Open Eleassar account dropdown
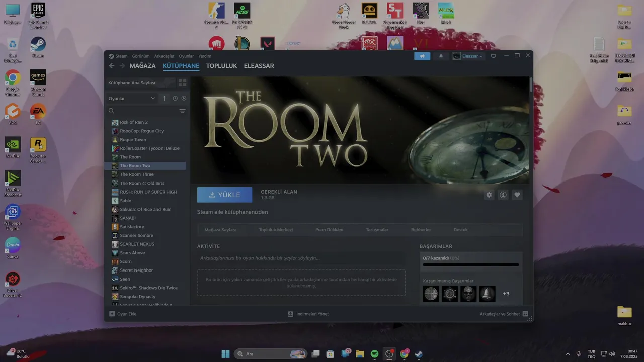 [468, 56]
